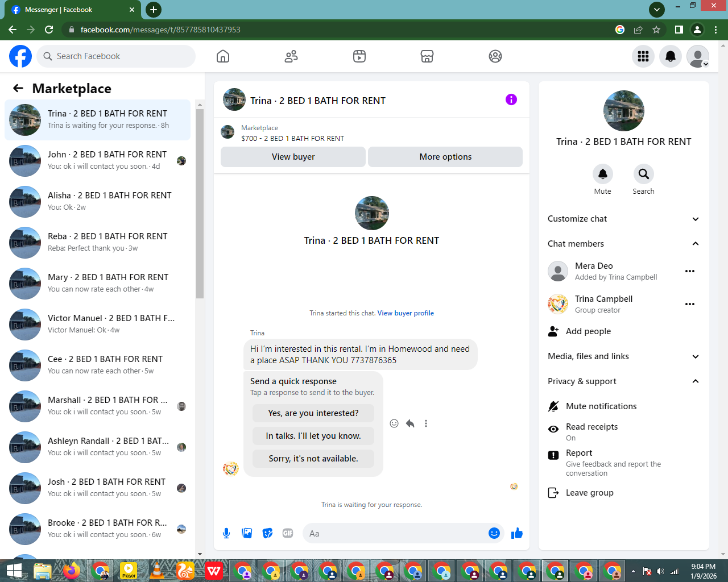
Task: Open John's 2 BED 1 BATH conversation
Action: [98, 161]
